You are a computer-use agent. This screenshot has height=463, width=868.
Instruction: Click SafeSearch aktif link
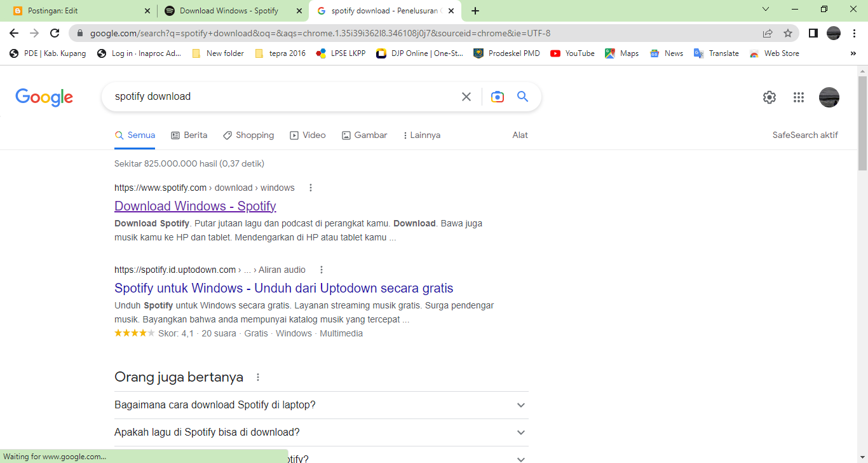pos(805,135)
